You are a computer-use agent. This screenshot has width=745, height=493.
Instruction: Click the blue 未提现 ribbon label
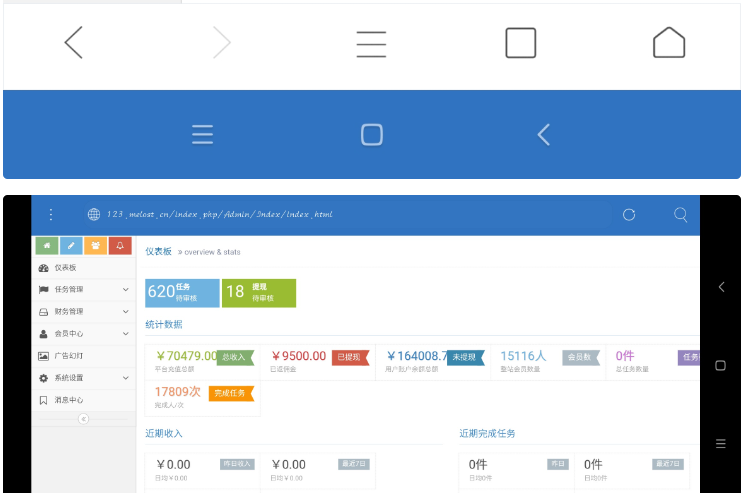[x=466, y=357]
